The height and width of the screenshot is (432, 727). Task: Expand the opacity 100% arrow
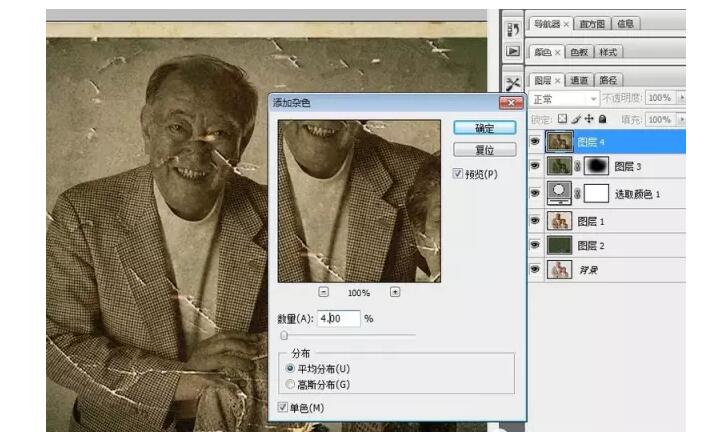(x=682, y=99)
